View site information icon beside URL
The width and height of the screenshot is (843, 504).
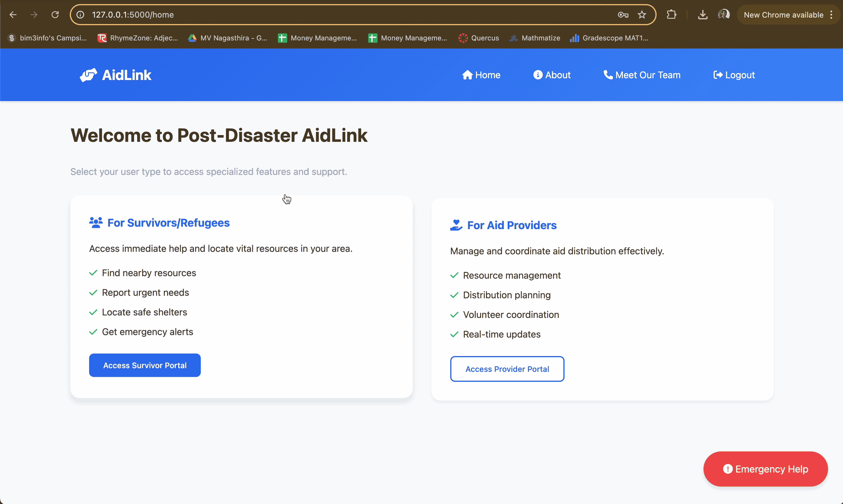[80, 15]
